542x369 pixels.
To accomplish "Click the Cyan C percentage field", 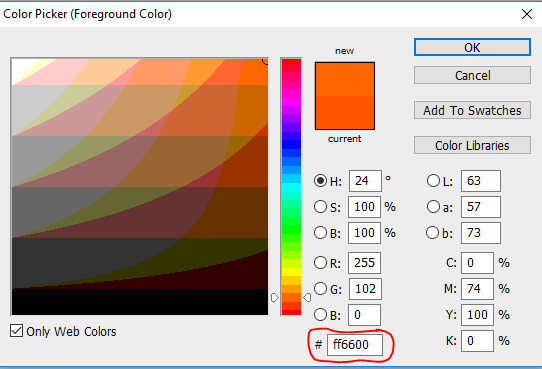I will pos(477,263).
